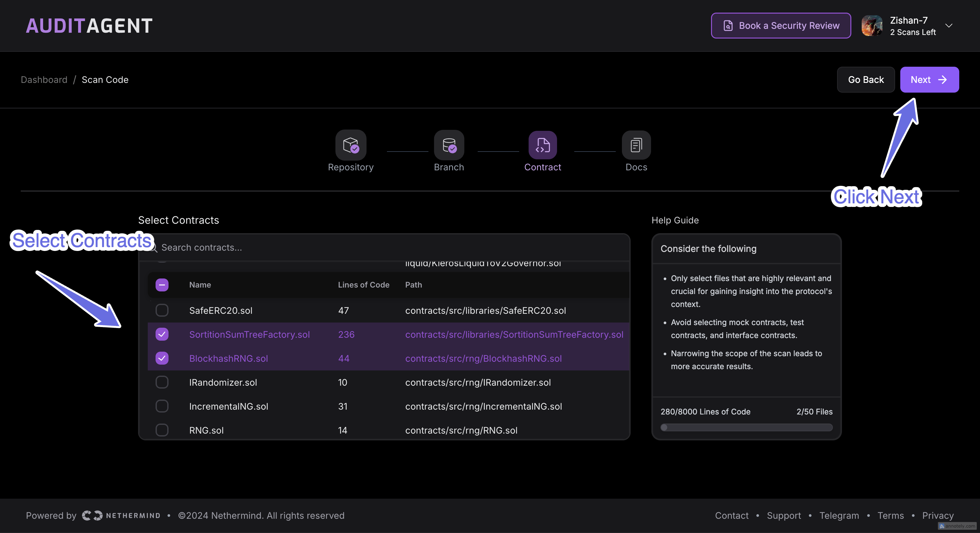Check the RNG.sol checkbox
The image size is (980, 533).
tap(162, 430)
